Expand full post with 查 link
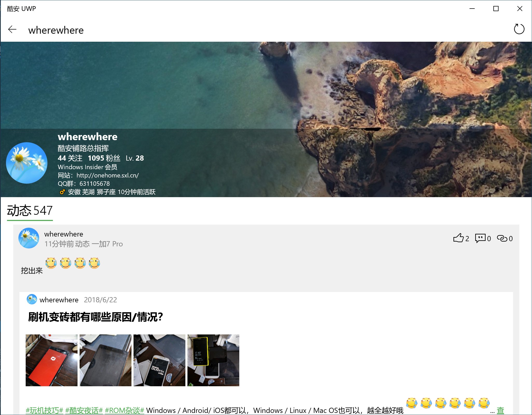532x415 pixels. tap(500, 410)
